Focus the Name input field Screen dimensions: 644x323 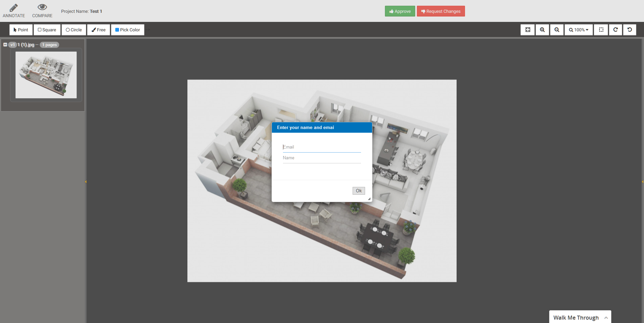(x=322, y=158)
